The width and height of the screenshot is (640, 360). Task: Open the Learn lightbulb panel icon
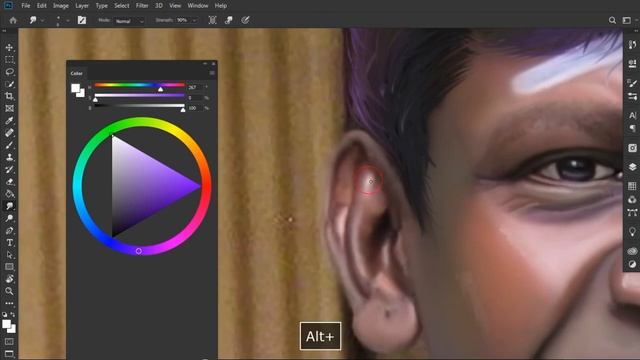(x=632, y=232)
